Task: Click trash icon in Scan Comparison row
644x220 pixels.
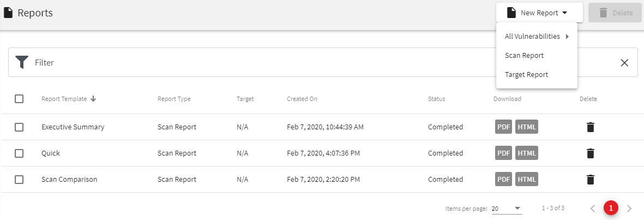Action: tap(590, 180)
